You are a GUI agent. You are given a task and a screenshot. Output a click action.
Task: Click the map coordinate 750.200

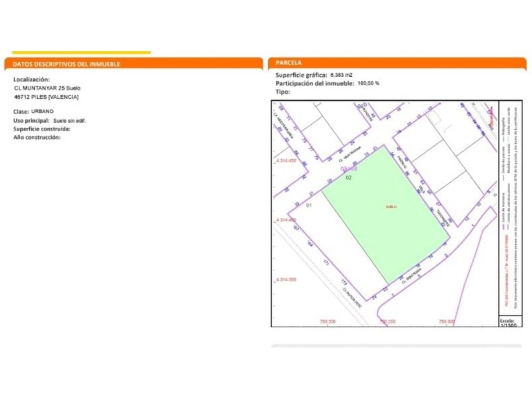coord(328,321)
